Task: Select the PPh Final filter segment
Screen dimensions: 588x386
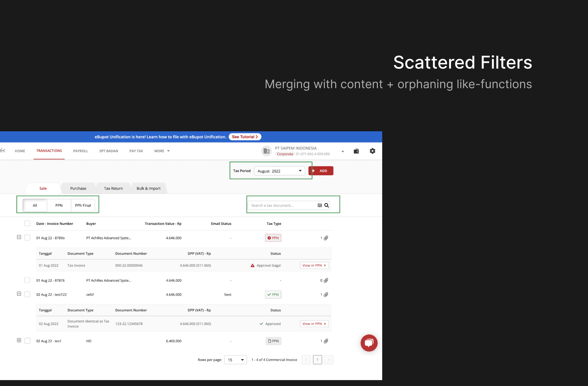Action: coord(83,205)
